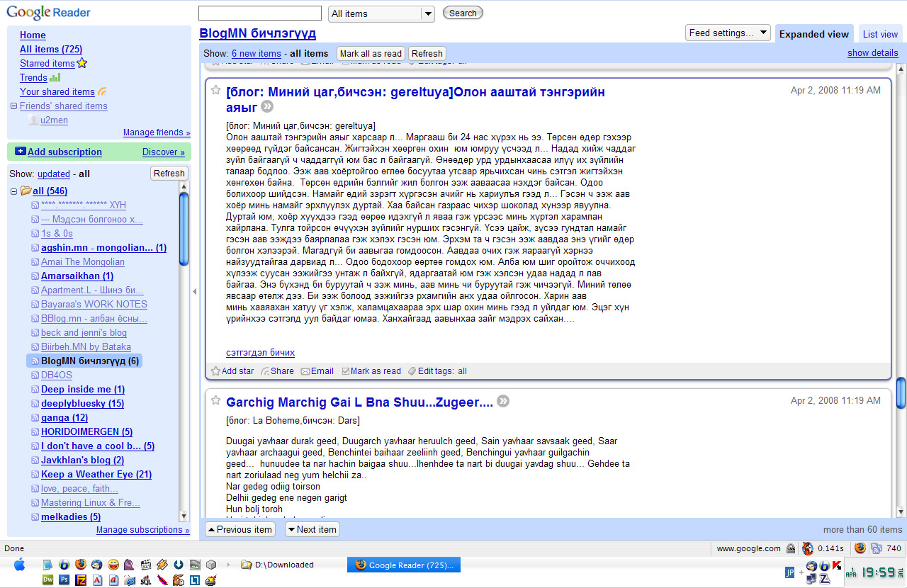Click the padlock icon in the status bar
The image size is (907, 588).
pos(790,548)
